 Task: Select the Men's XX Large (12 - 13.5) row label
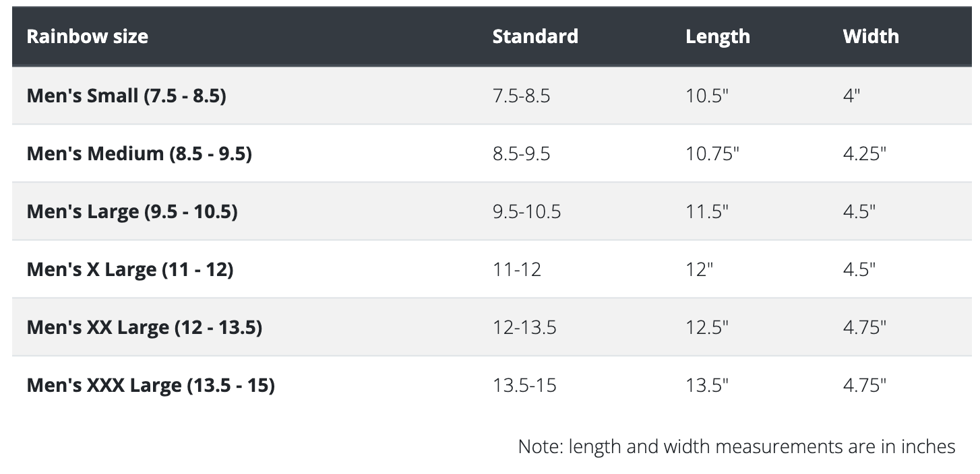coord(144,327)
